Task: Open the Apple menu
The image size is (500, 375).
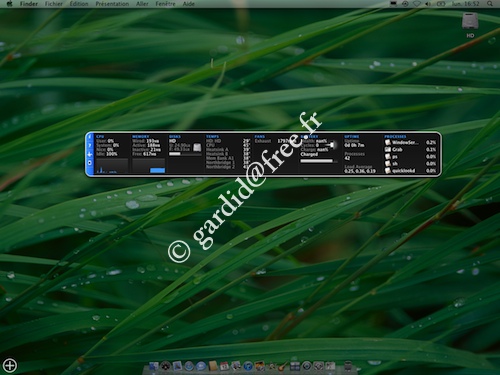Action: 9,4
